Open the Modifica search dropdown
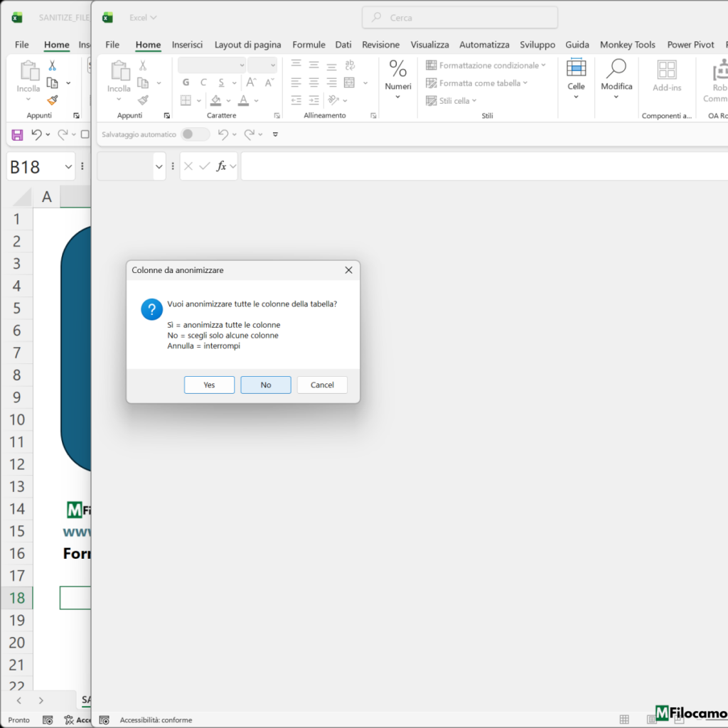Image resolution: width=728 pixels, height=728 pixels. (x=616, y=79)
